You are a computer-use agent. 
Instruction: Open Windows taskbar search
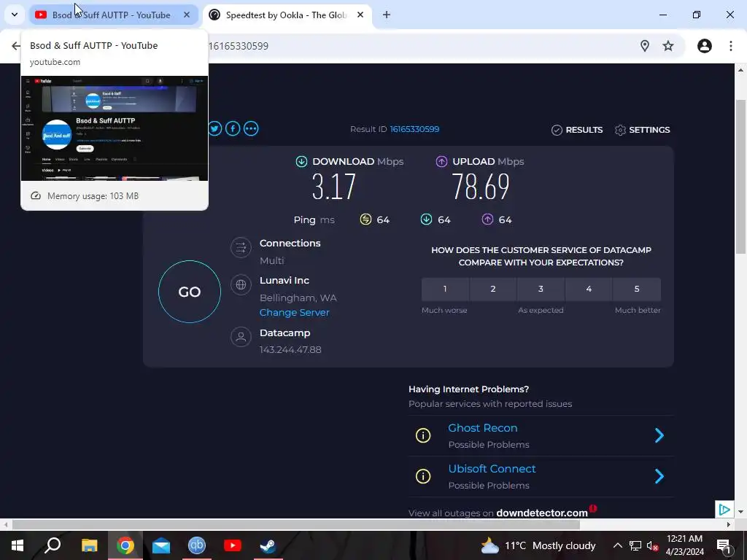(x=53, y=545)
